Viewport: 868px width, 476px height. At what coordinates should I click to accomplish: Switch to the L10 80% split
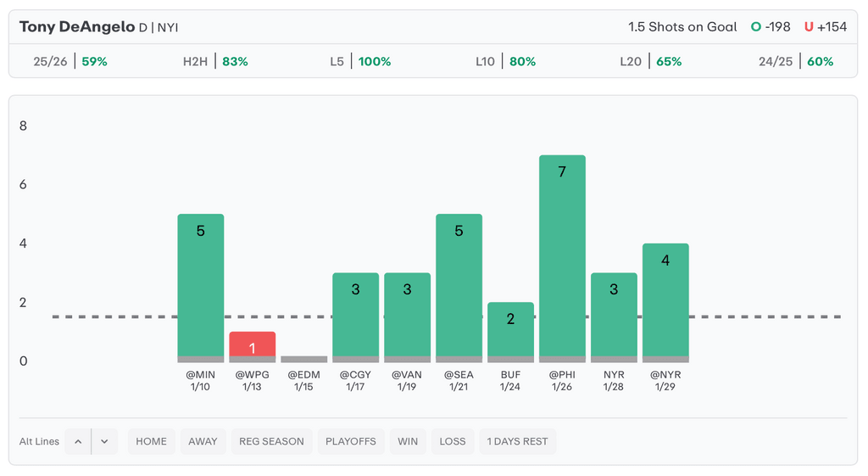click(x=505, y=62)
